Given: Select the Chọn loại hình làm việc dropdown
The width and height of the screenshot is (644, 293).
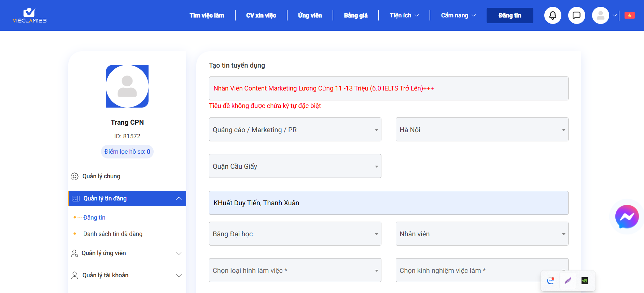Looking at the screenshot, I should click(295, 270).
